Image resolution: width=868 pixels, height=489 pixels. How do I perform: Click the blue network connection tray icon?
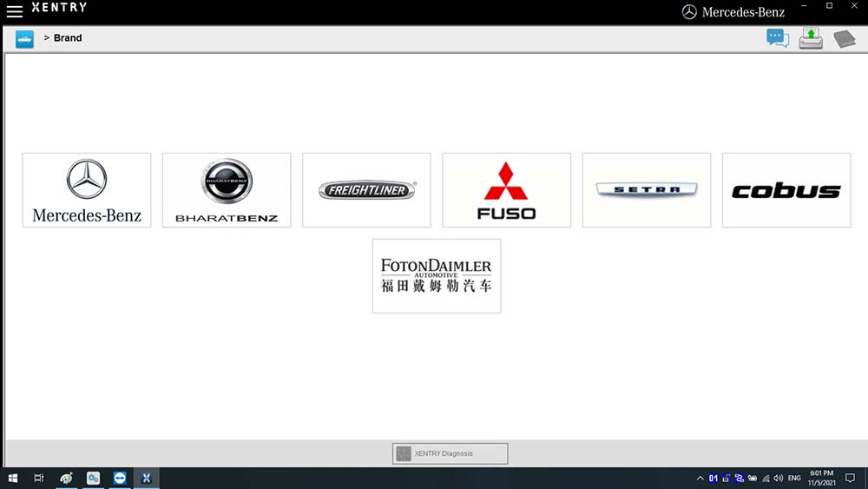739,478
